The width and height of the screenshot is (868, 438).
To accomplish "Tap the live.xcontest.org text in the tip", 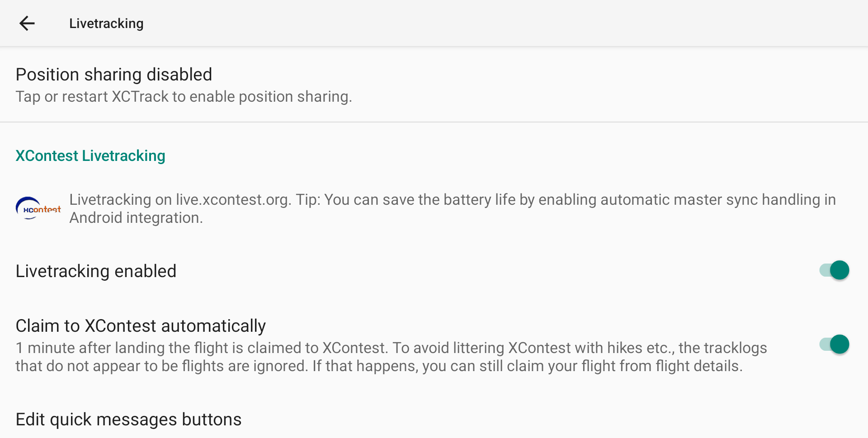I will pyautogui.click(x=233, y=200).
